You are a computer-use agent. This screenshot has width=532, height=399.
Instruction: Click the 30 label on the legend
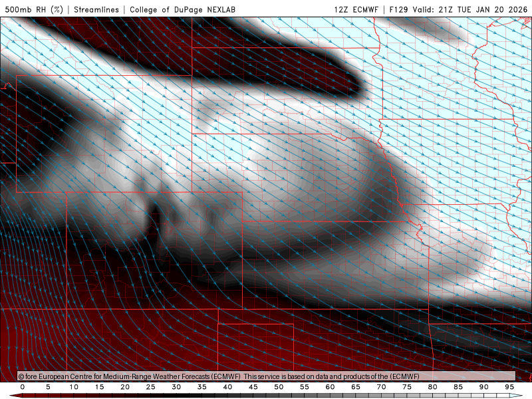pyautogui.click(x=176, y=387)
